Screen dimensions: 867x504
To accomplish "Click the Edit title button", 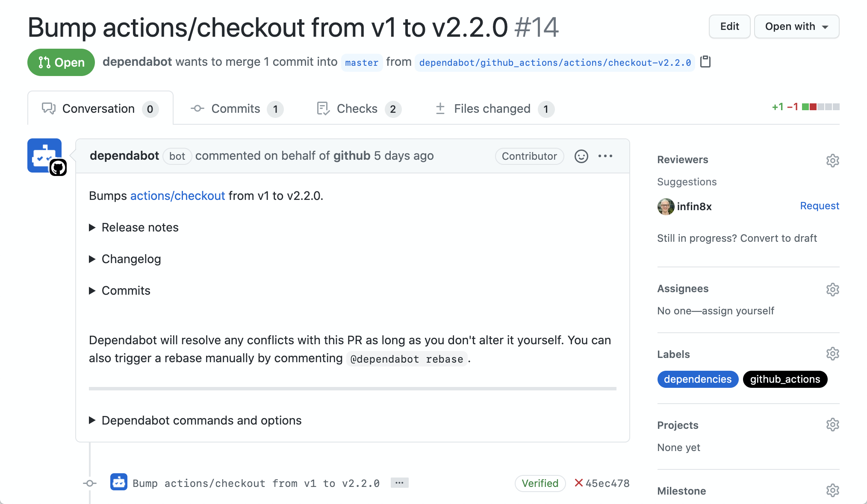I will [729, 26].
